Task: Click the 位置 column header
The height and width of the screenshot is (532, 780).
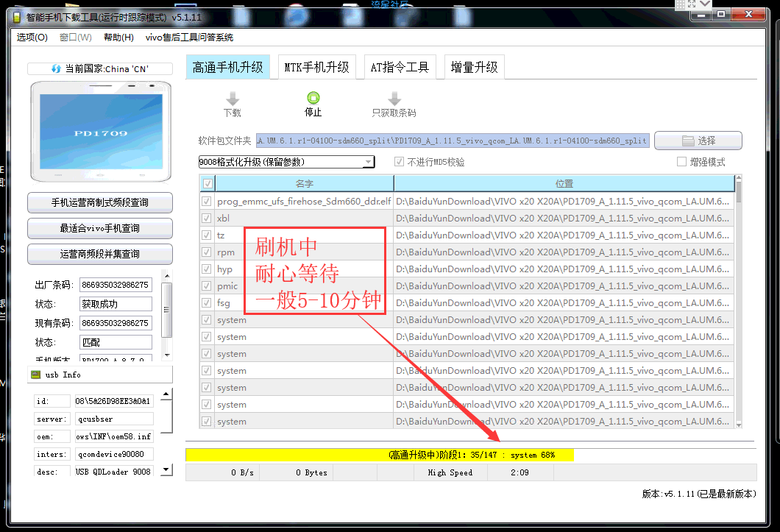Action: pos(564,184)
